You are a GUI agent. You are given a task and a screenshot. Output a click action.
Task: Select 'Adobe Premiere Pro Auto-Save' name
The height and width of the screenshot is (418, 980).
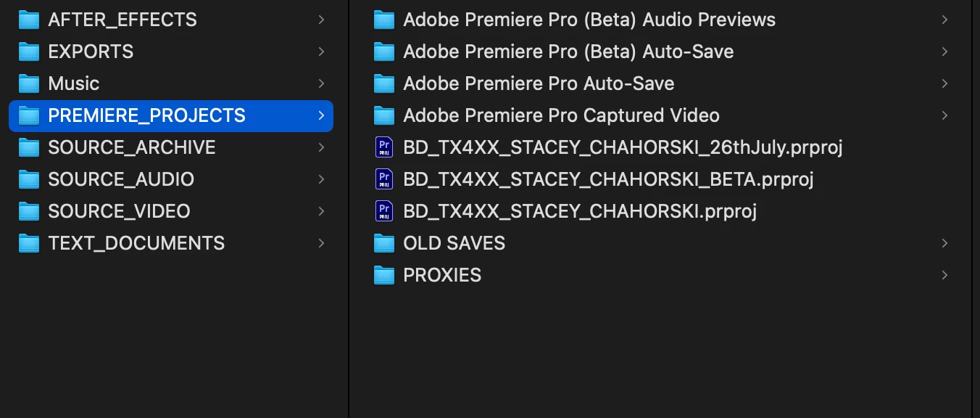[539, 83]
